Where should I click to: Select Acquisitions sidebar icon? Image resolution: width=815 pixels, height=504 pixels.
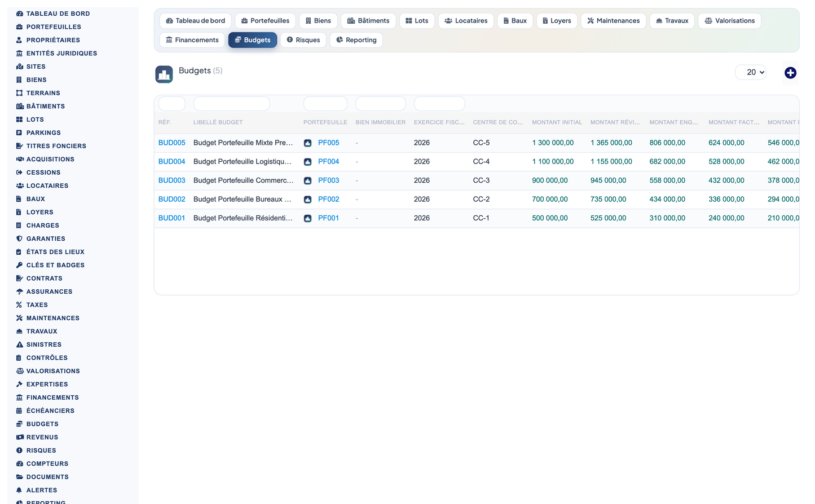(19, 159)
